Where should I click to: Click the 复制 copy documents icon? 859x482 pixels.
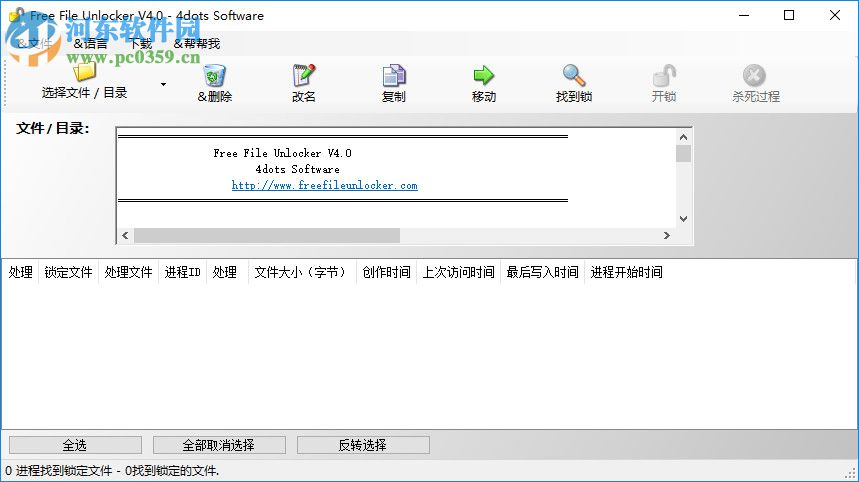pos(393,75)
